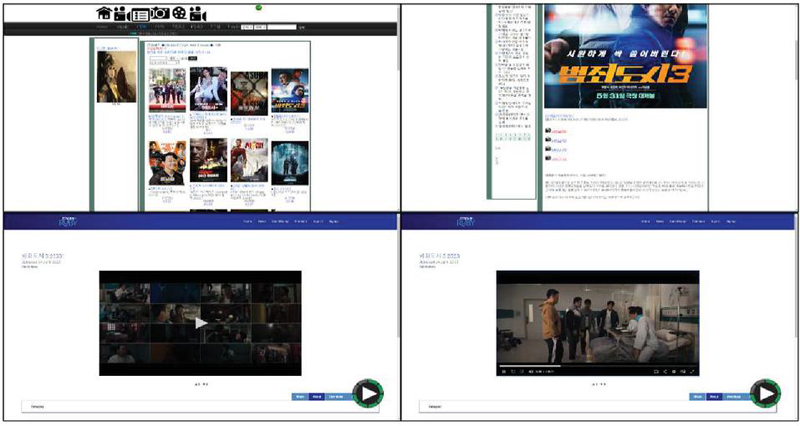Click the green circular play button on the paused player page
This screenshot has height=426, width=800.
(x=368, y=393)
